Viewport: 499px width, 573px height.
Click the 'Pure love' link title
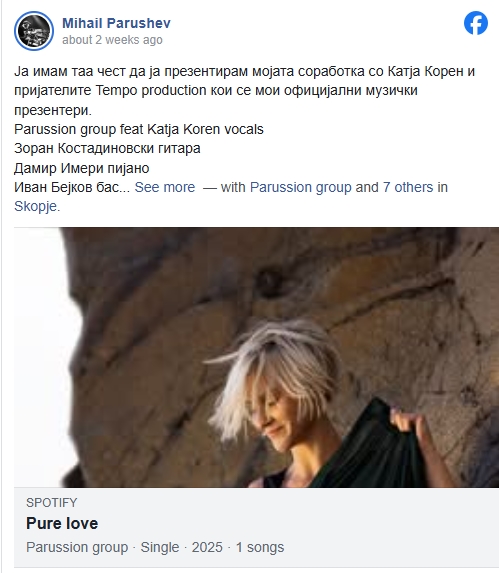pos(62,523)
